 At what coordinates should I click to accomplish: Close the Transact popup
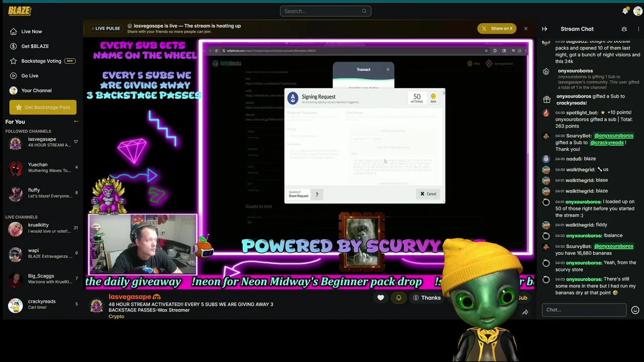(x=387, y=69)
